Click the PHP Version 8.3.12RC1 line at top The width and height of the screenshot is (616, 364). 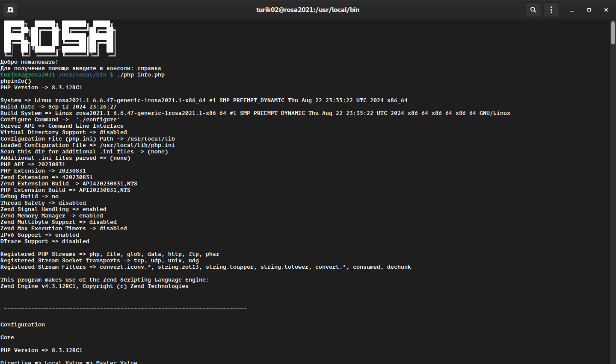[41, 88]
